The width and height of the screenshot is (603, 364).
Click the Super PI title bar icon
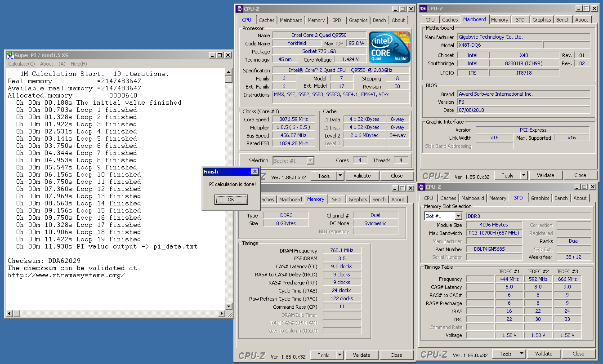[x=10, y=55]
